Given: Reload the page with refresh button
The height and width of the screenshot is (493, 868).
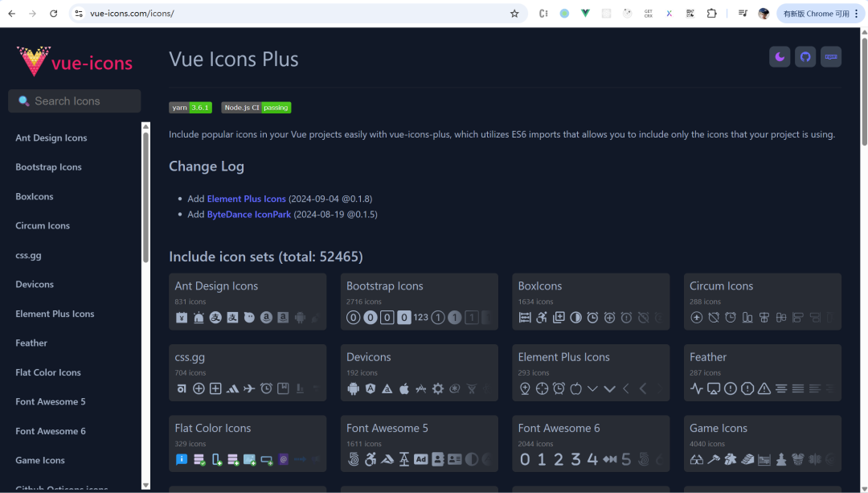Looking at the screenshot, I should (53, 14).
